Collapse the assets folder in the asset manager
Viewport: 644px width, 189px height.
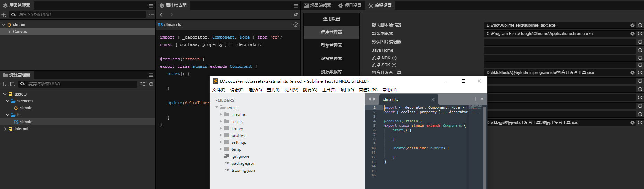pos(5,94)
